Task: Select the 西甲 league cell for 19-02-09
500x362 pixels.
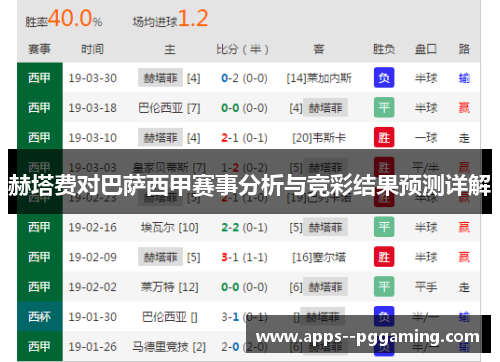Action: coord(40,257)
